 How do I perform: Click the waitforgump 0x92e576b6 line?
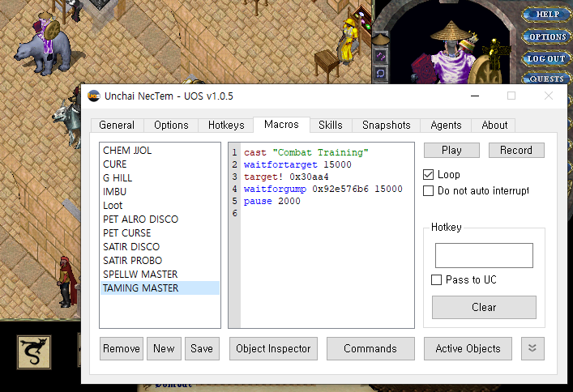pyautogui.click(x=323, y=189)
